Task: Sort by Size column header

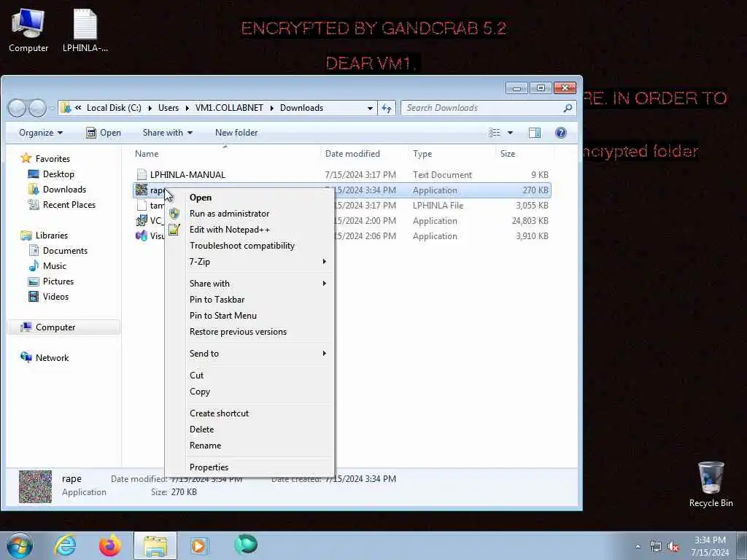Action: (508, 154)
